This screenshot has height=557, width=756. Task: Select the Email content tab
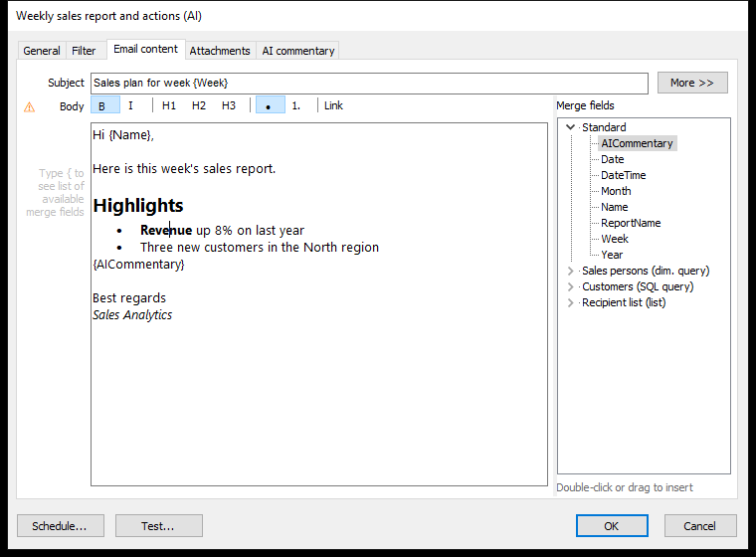[x=145, y=49]
